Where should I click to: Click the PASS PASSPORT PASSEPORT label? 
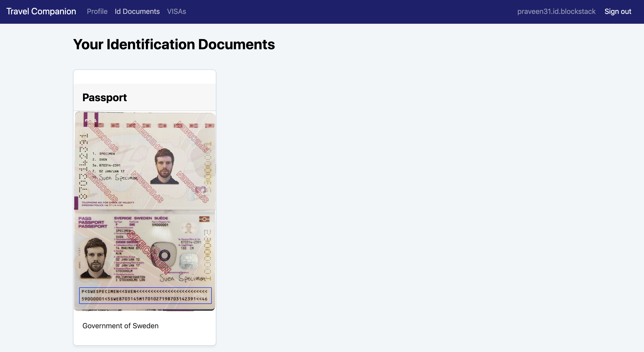(x=92, y=222)
